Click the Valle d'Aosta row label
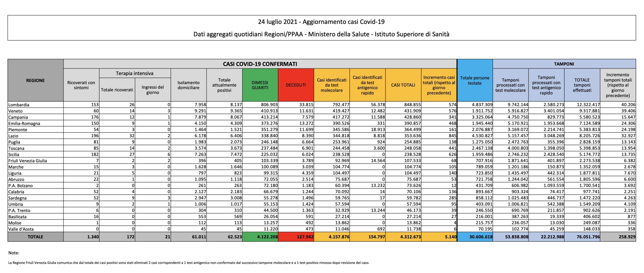 21,229
